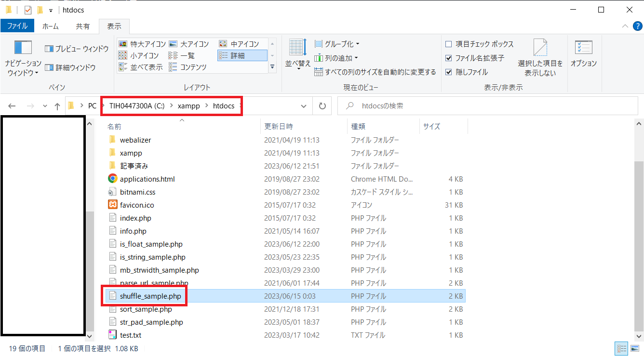Screen dimensions: 644x356
Task: Click size all columns to fit button
Action: click(x=375, y=72)
